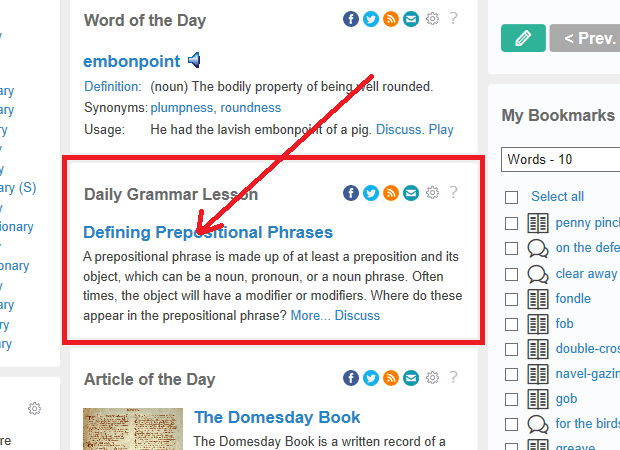The width and height of the screenshot is (620, 450).
Task: Click the synonym link plumpness
Action: (x=181, y=108)
